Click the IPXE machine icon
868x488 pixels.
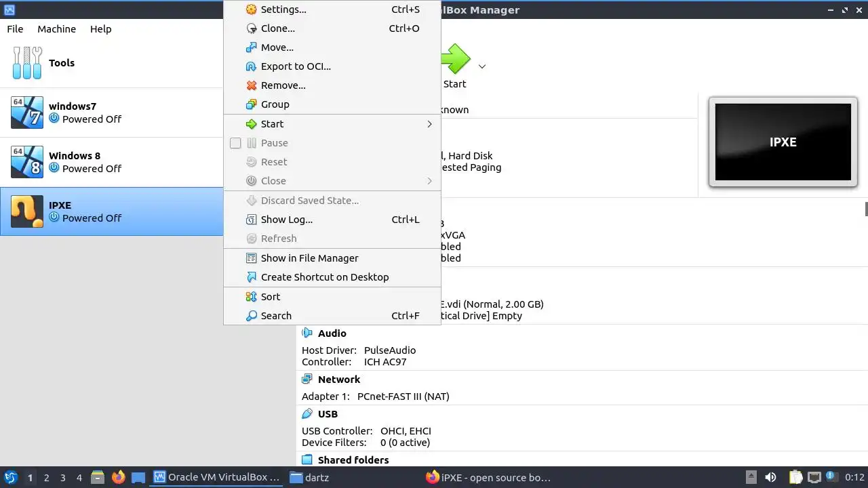click(x=27, y=211)
